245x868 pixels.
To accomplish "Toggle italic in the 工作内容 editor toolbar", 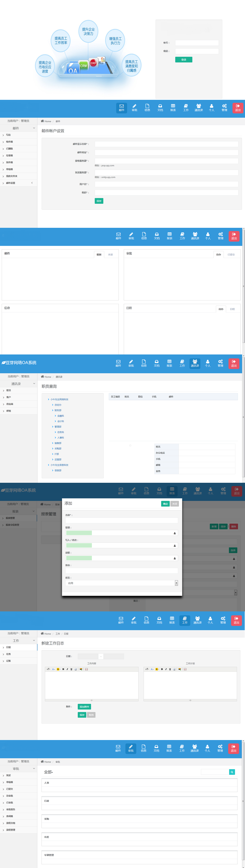I will click(x=67, y=669).
